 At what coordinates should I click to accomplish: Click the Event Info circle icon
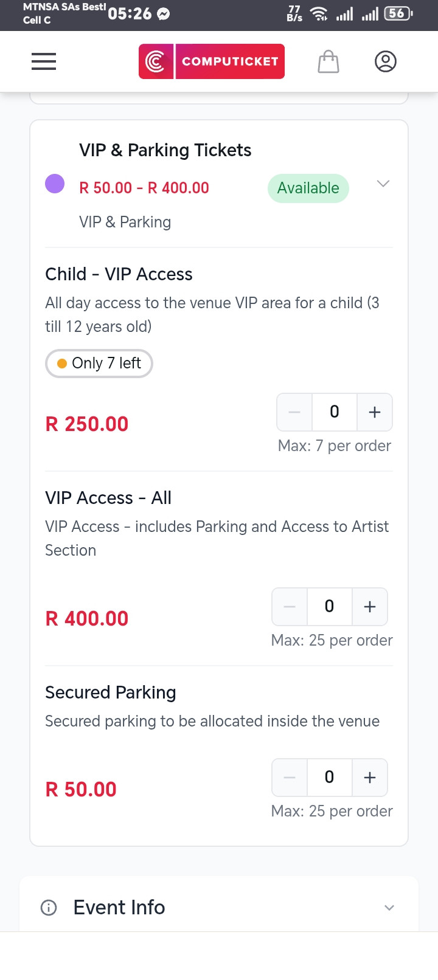[49, 908]
